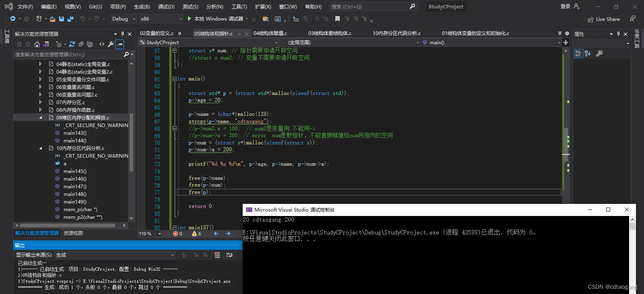Open the 工具(T) menu
Viewport: 644px width, 294px height.
239,6
